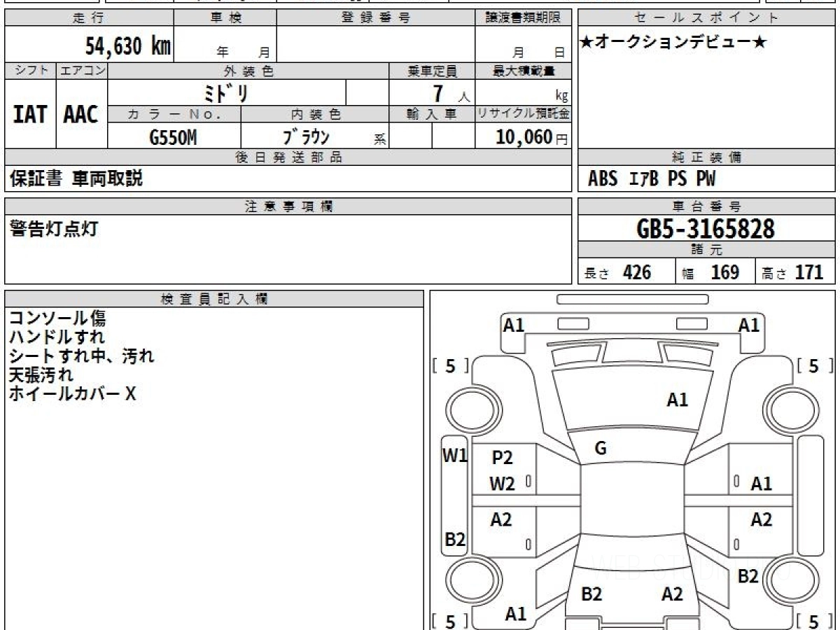
Task: Click the W1 damage mark on diagram
Action: (455, 456)
